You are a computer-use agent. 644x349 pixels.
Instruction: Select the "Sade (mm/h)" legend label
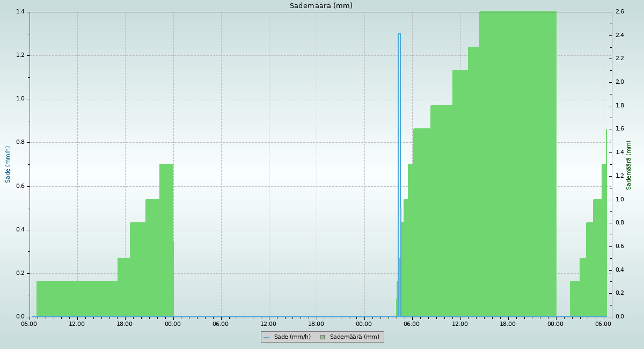(x=292, y=337)
